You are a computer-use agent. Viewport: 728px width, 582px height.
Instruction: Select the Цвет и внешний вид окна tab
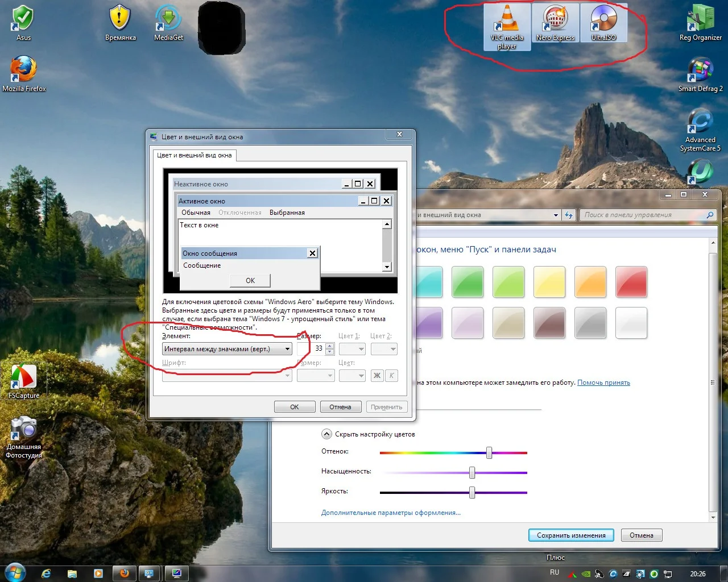click(x=195, y=155)
